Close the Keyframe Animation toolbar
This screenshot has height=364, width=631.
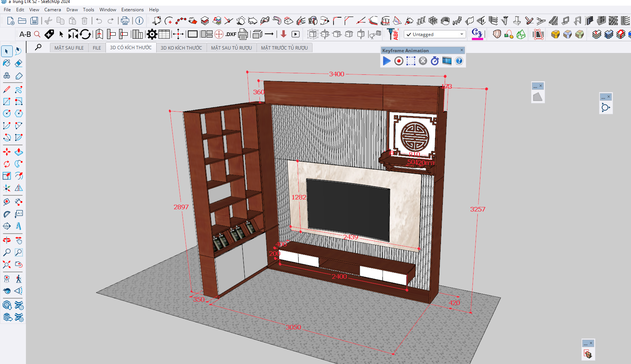(x=462, y=50)
